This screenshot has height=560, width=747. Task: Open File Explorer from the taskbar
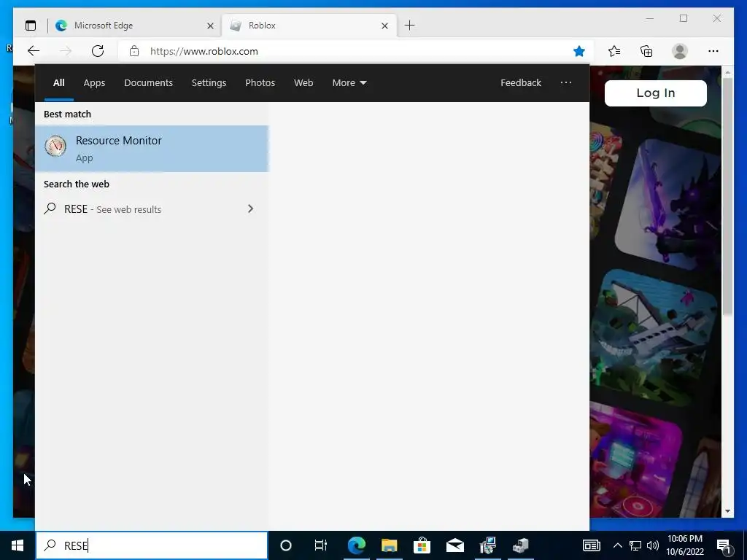[390, 545]
